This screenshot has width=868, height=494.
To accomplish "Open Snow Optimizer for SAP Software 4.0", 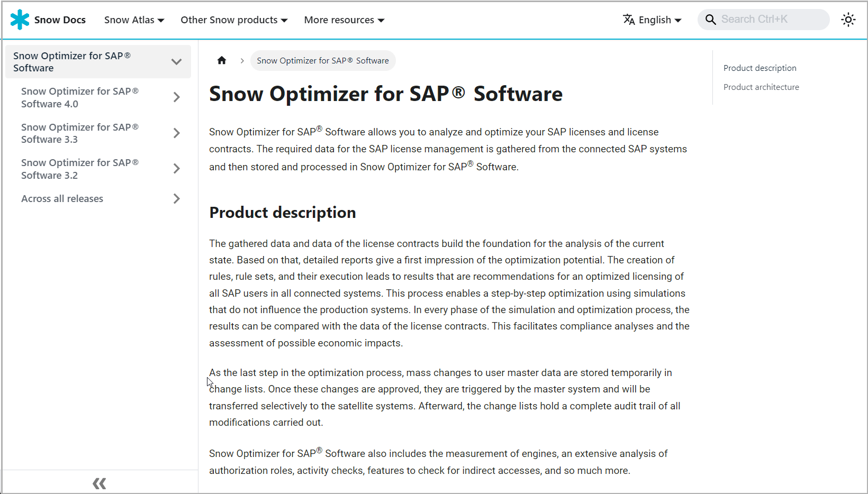I will click(80, 97).
